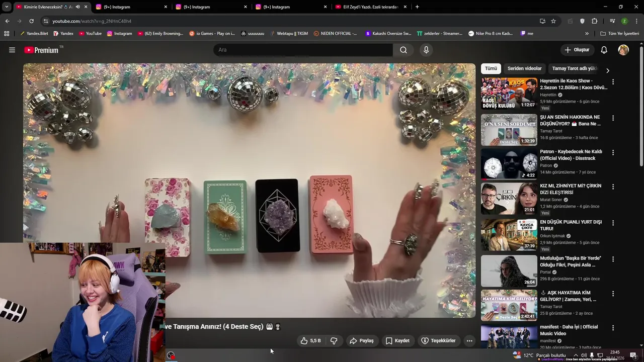Viewport: 644px width, 362px height.
Task: Click the page vertical scrollbar
Action: [x=641, y=106]
